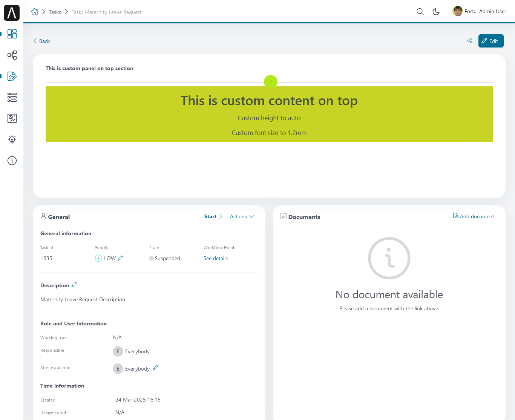This screenshot has height=420, width=515.
Task: Click 'No document available' message
Action: pos(389,294)
